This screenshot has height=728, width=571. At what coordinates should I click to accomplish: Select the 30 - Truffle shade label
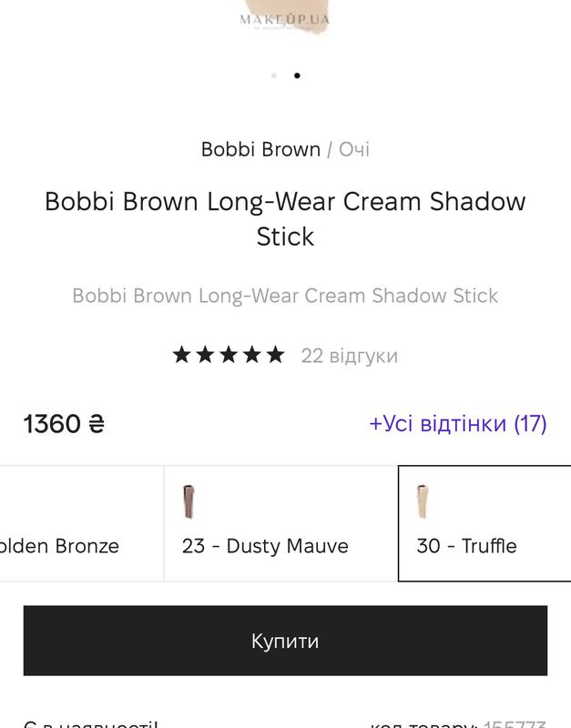pos(466,546)
